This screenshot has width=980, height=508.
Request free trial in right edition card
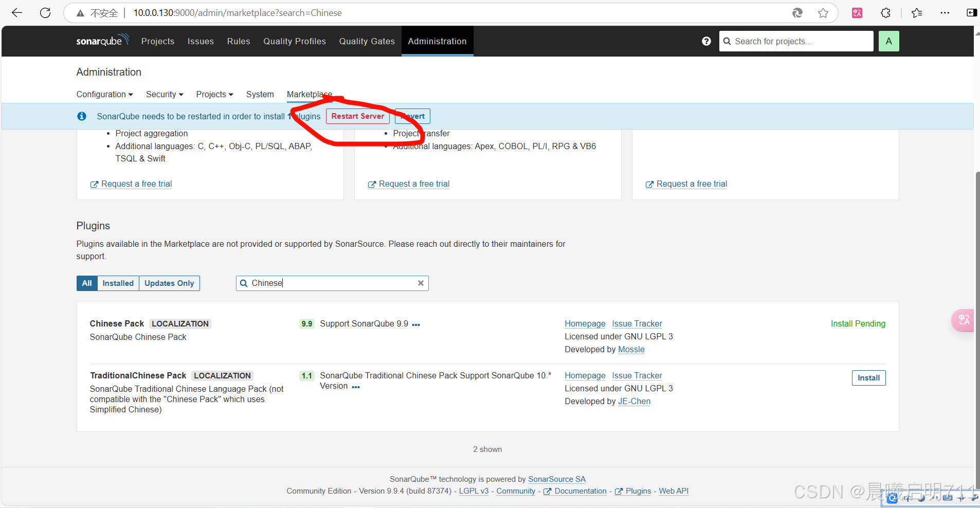tap(686, 184)
